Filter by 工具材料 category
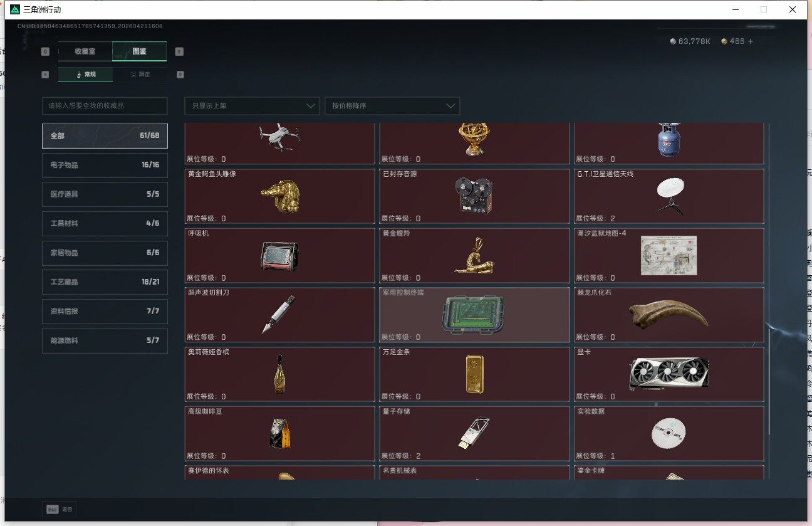The image size is (812, 526). coord(105,223)
